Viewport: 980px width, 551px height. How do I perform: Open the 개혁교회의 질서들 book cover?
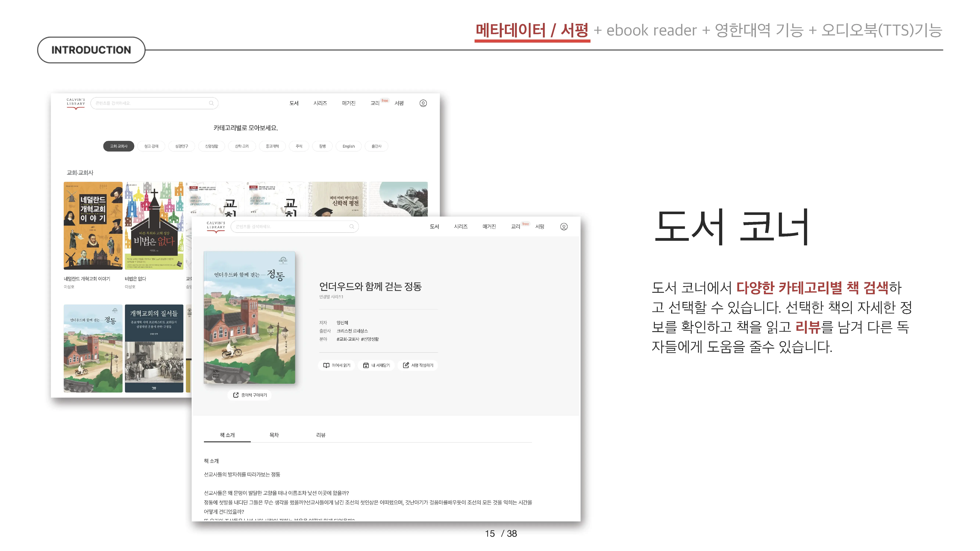(154, 348)
